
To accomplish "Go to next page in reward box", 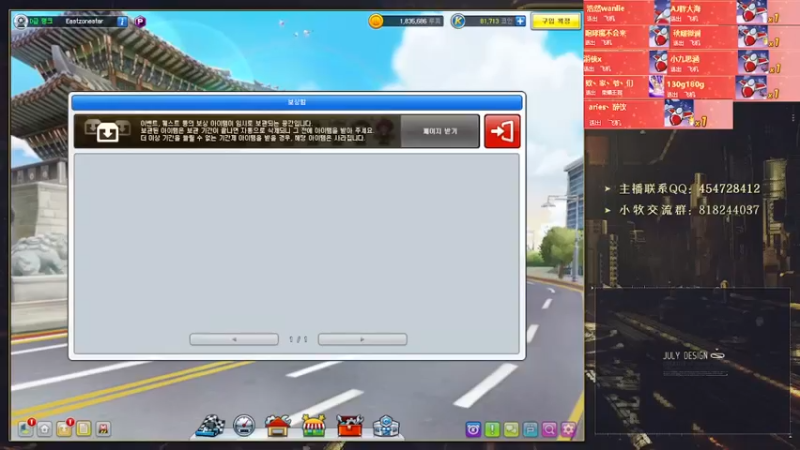I will point(362,339).
